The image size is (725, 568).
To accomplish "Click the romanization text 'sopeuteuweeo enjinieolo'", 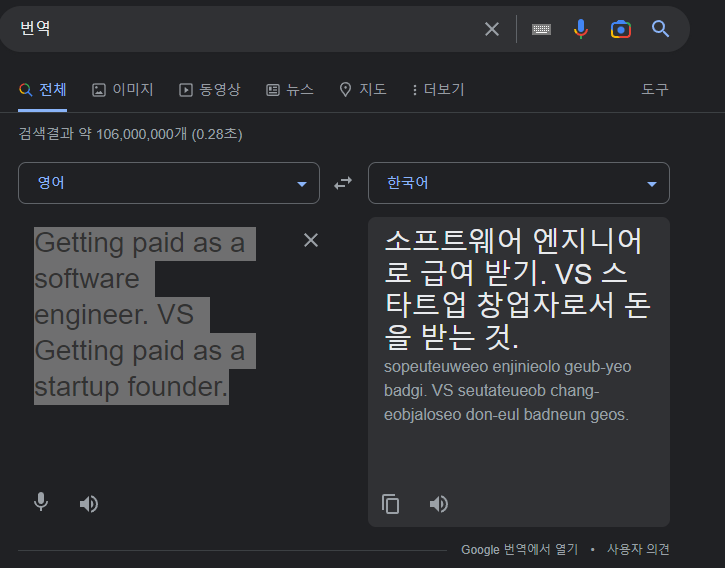I will (x=472, y=366).
